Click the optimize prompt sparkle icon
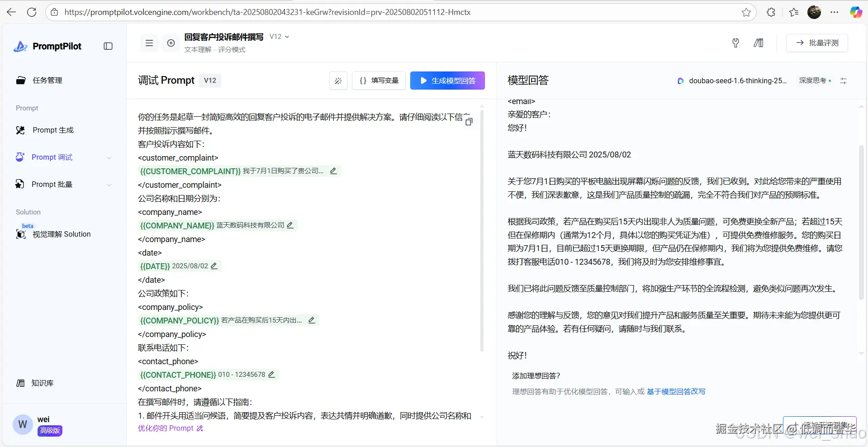 [338, 81]
